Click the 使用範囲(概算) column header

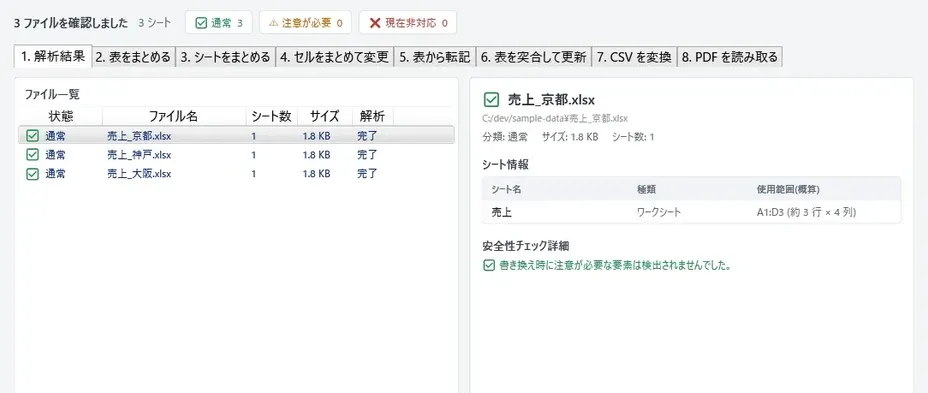coord(788,189)
